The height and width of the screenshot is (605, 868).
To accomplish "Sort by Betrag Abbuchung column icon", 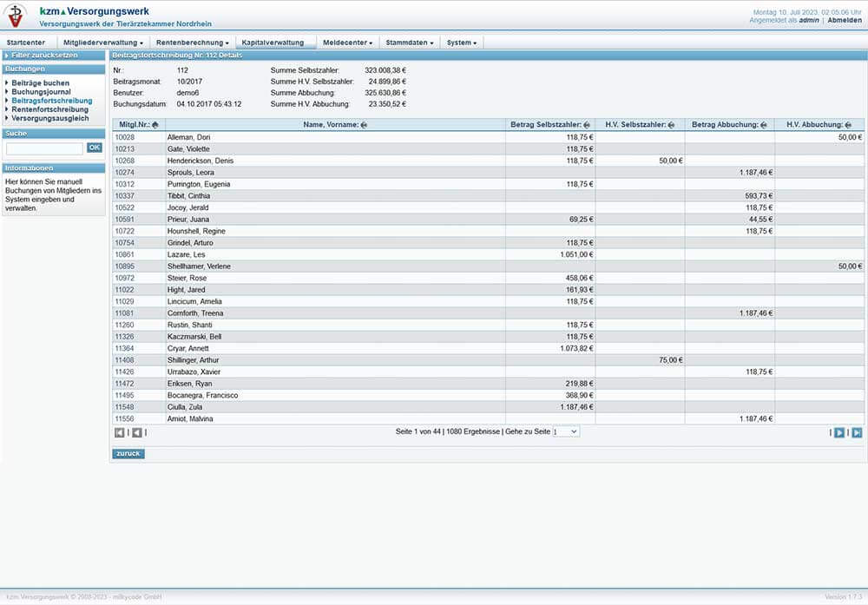I will click(764, 125).
